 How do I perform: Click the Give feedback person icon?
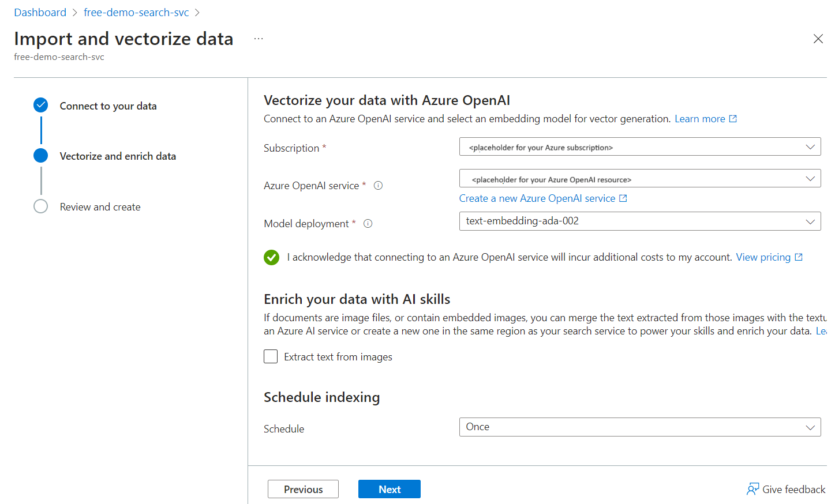tap(752, 489)
